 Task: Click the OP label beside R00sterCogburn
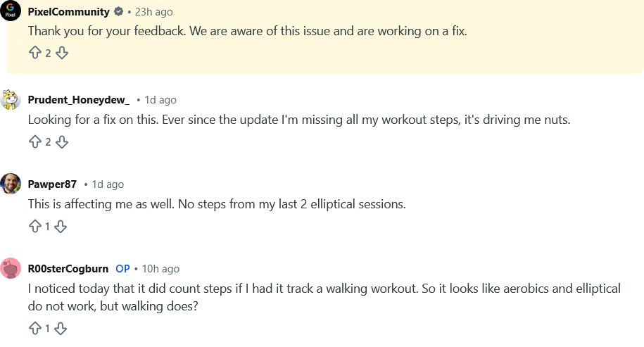tap(122, 269)
